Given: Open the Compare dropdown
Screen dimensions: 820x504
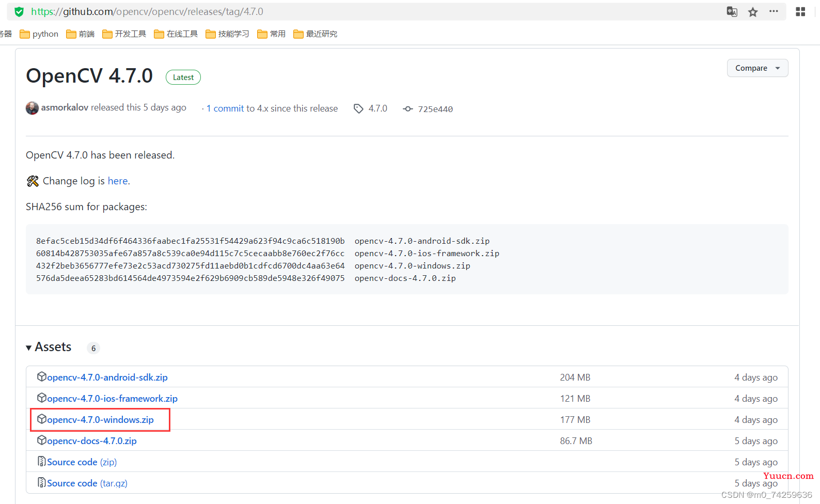Looking at the screenshot, I should coord(758,68).
